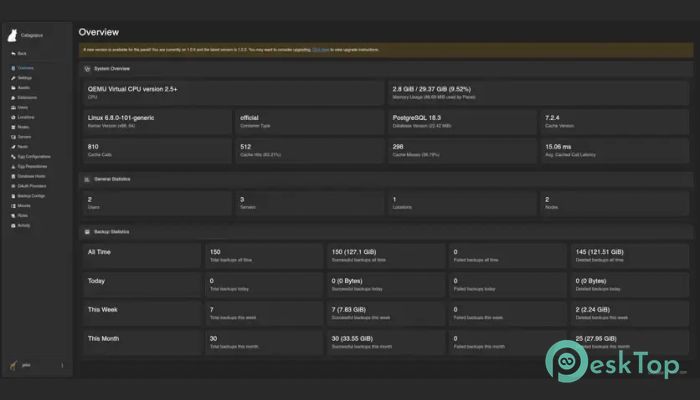Image resolution: width=700 pixels, height=400 pixels.
Task: Open Settings via the wrench icon
Action: [13, 78]
